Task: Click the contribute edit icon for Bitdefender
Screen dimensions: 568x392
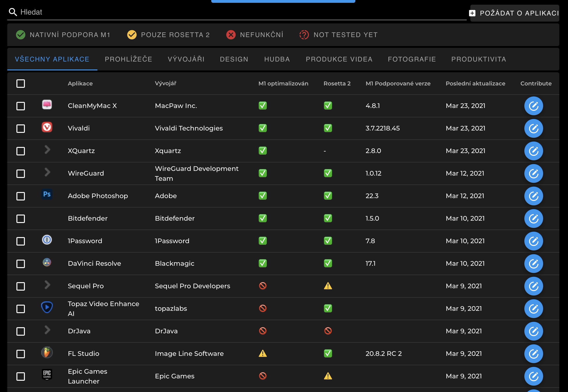Action: [x=533, y=219]
